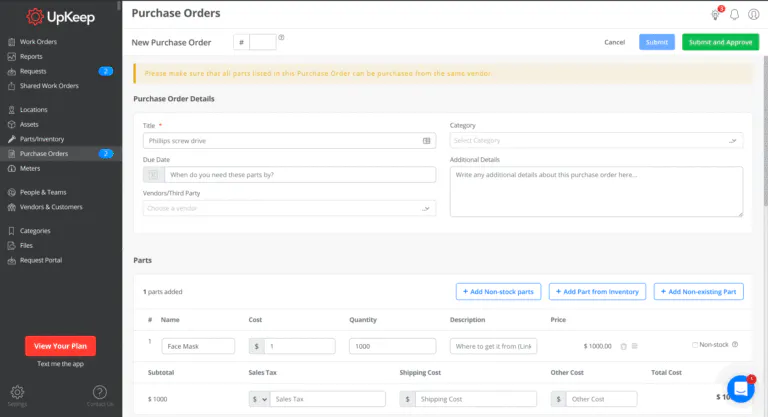
Task: Open the chat messenger bubble
Action: click(740, 388)
